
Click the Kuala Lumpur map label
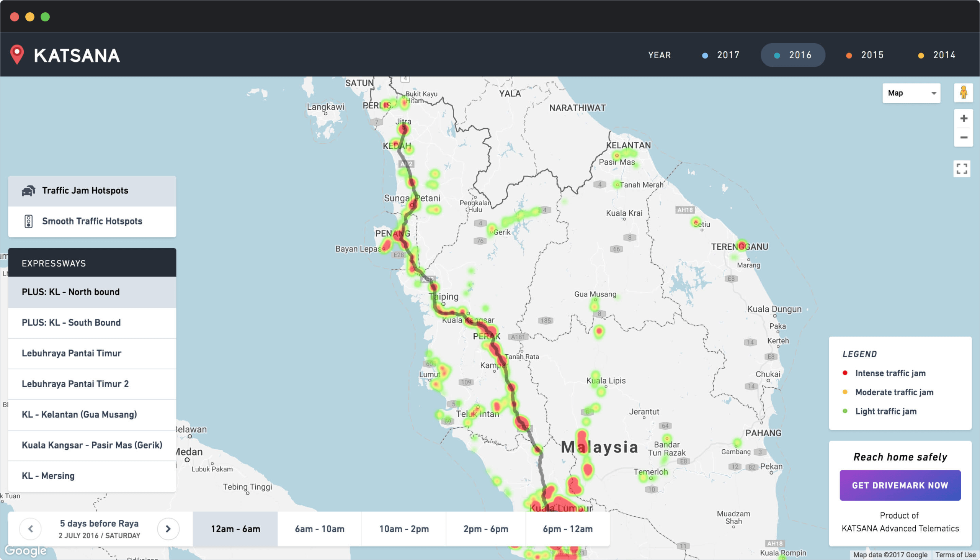[561, 508]
